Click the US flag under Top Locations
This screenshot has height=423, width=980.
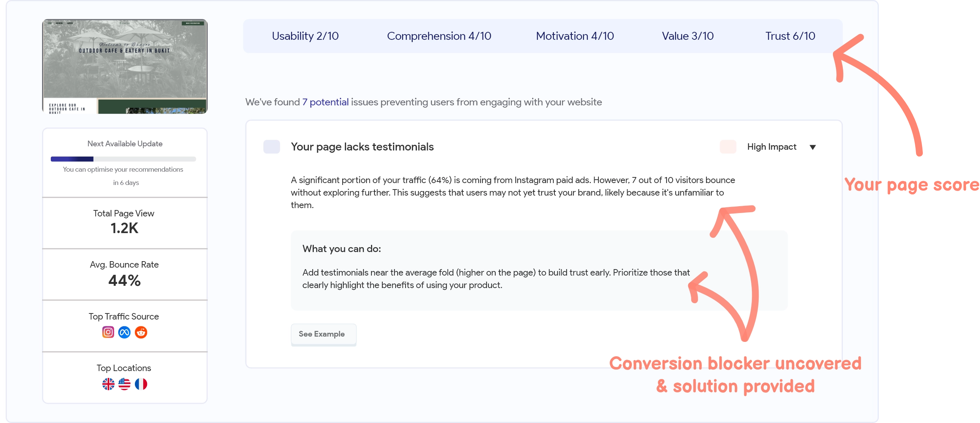point(124,384)
